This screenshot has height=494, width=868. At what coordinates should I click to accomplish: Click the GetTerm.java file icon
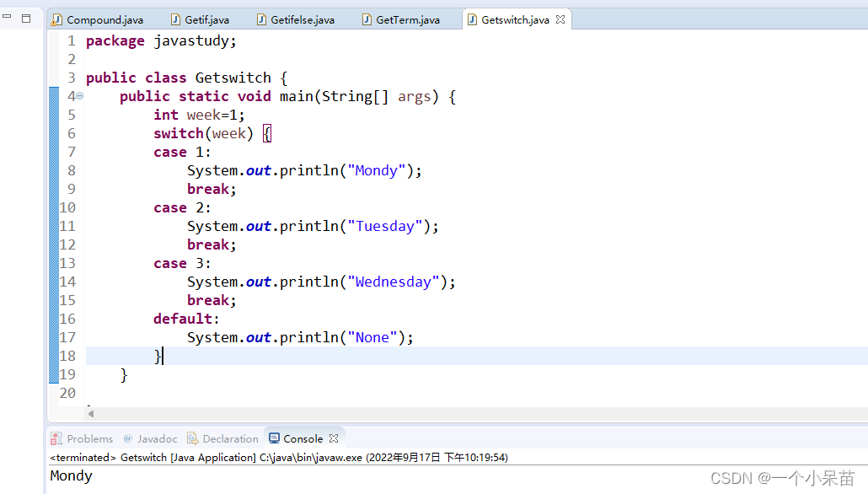pos(367,20)
